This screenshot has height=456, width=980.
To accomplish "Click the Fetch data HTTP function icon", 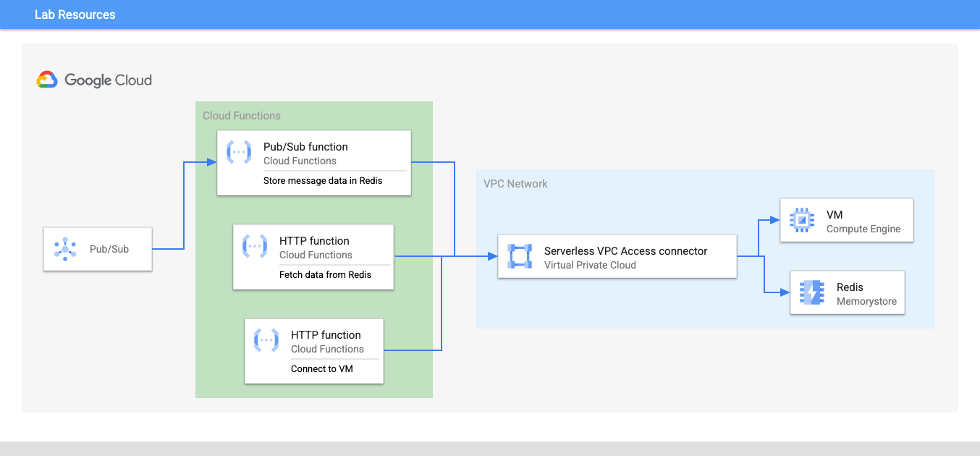I will (255, 246).
